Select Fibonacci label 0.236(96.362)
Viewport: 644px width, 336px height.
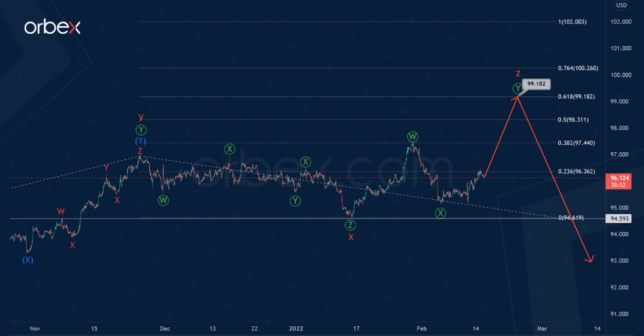pyautogui.click(x=576, y=171)
